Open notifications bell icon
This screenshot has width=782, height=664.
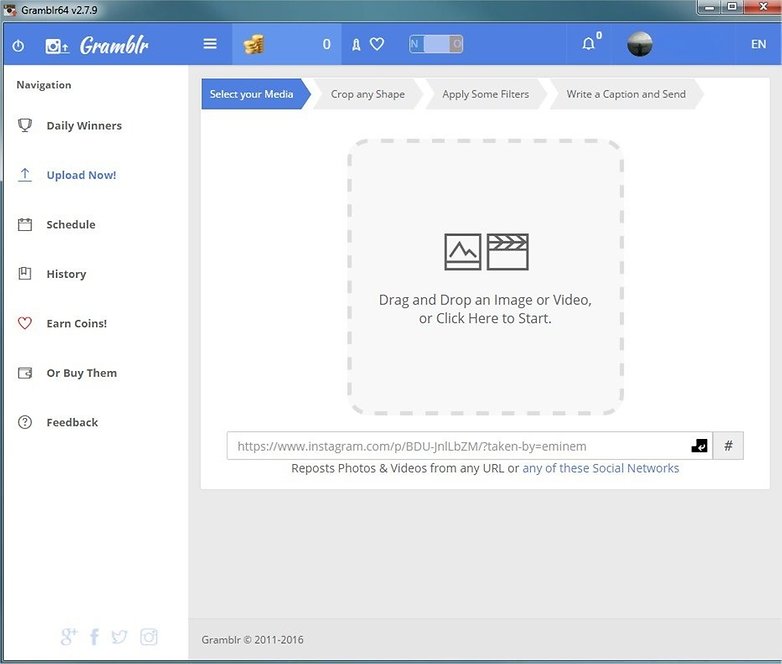point(588,44)
